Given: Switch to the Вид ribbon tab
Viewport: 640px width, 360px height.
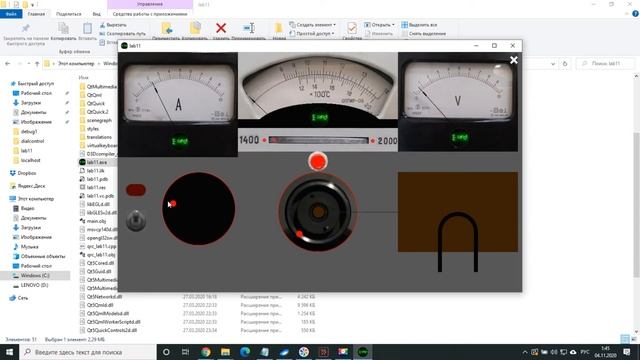Looking at the screenshot, I should coord(96,14).
